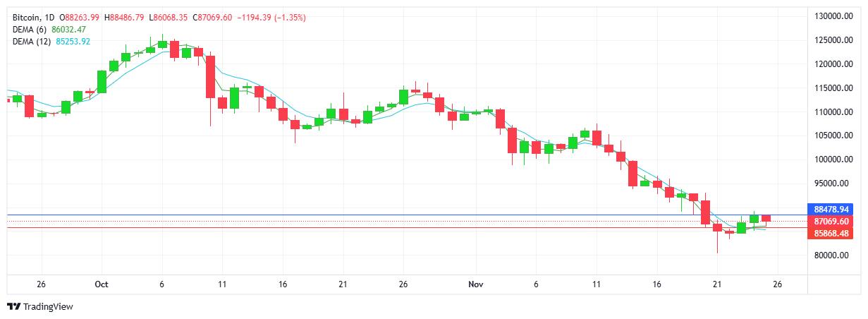Select the blue horizontal line on chart

click(x=353, y=215)
